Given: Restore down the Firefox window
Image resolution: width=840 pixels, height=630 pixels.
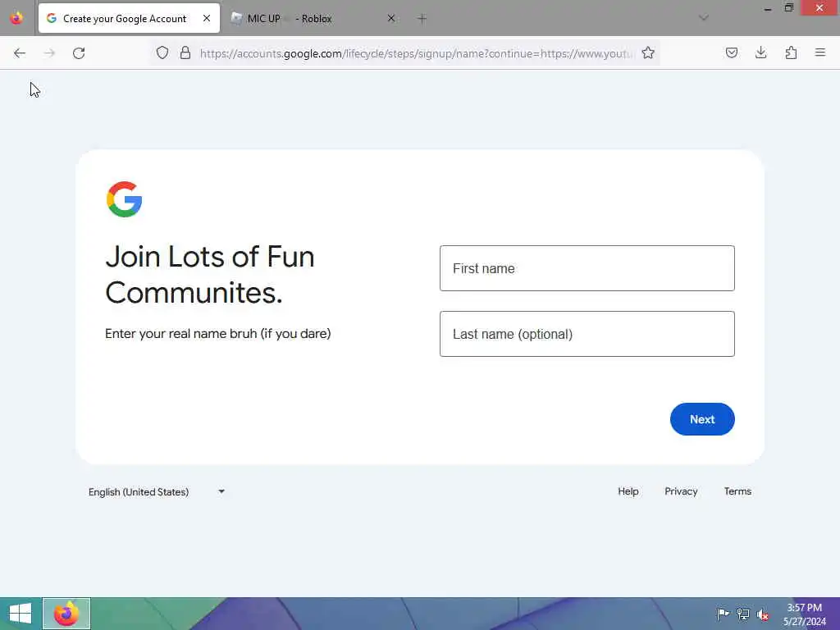Looking at the screenshot, I should 788,8.
